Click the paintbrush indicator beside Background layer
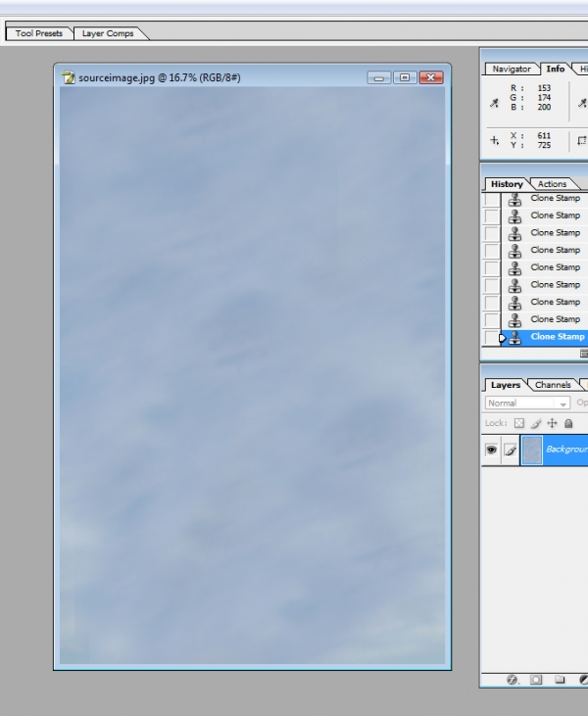This screenshot has height=716, width=588. point(511,451)
